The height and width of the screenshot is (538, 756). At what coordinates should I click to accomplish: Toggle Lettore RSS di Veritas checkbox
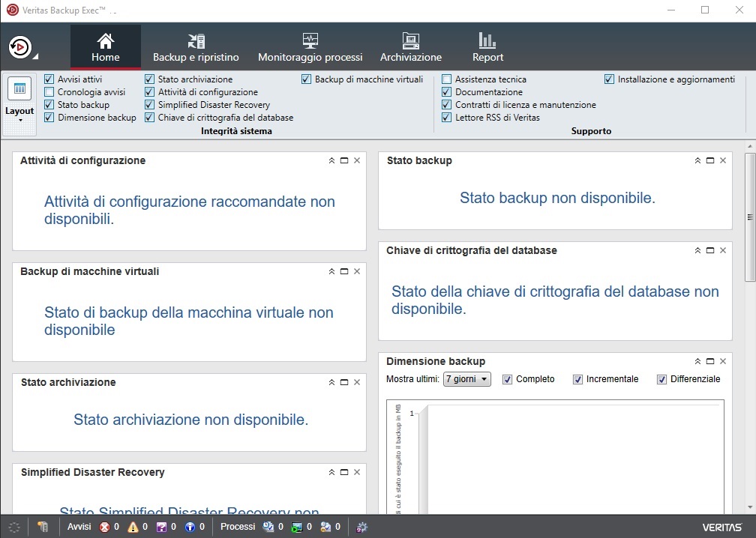point(447,117)
